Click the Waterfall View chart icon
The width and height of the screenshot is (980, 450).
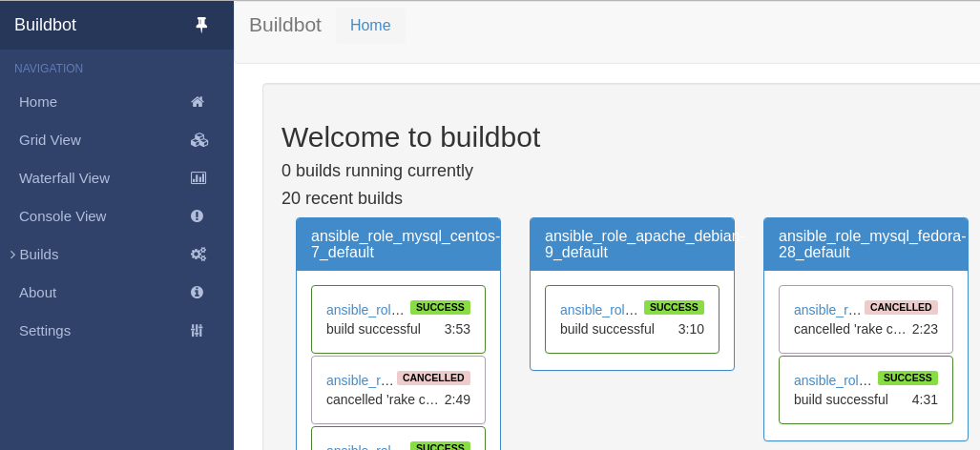click(x=198, y=178)
